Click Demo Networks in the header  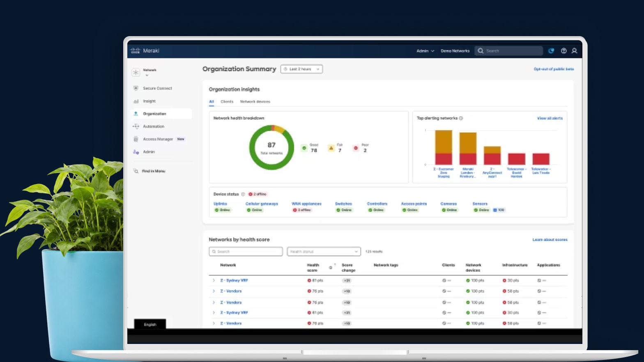[x=455, y=51]
